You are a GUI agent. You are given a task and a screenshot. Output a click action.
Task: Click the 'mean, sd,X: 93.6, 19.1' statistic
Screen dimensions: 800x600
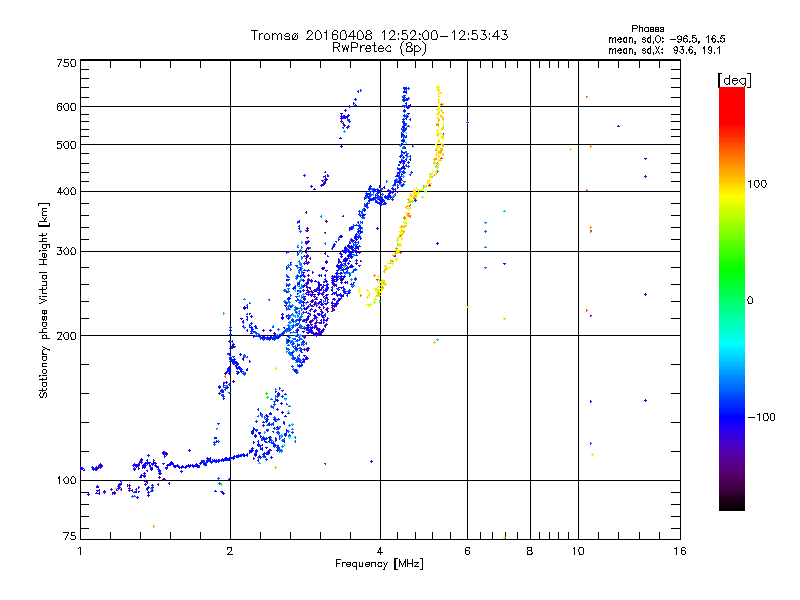click(664, 50)
